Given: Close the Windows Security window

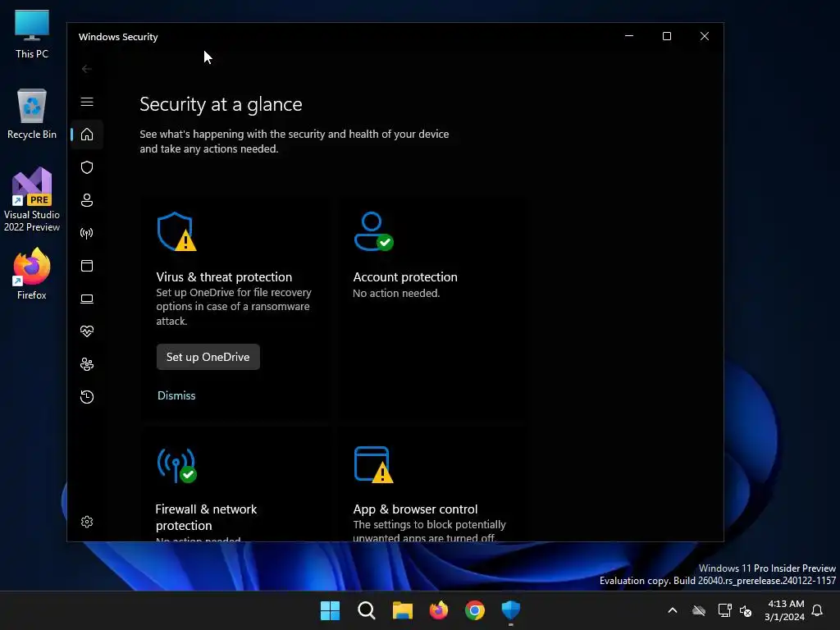Looking at the screenshot, I should (x=705, y=36).
